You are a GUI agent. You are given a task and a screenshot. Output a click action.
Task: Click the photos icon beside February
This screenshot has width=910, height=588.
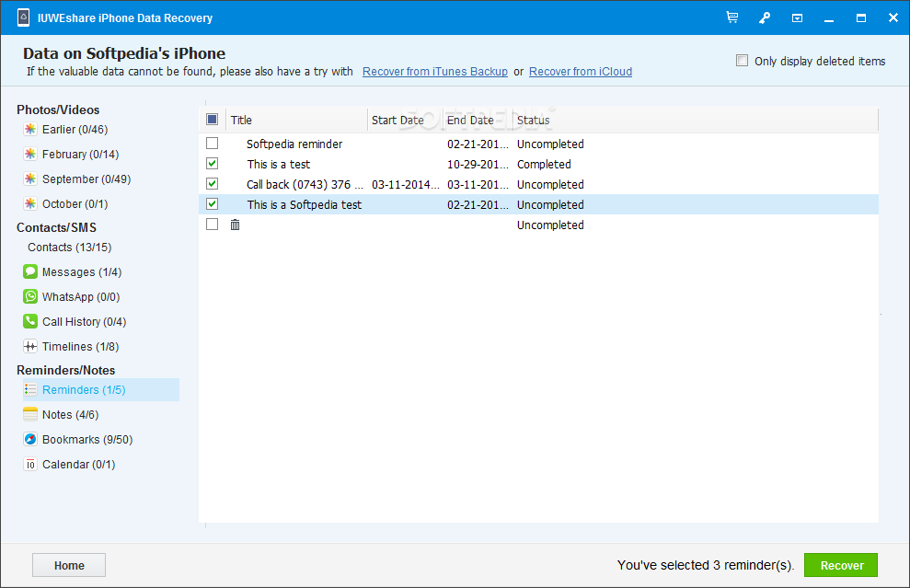coord(30,154)
